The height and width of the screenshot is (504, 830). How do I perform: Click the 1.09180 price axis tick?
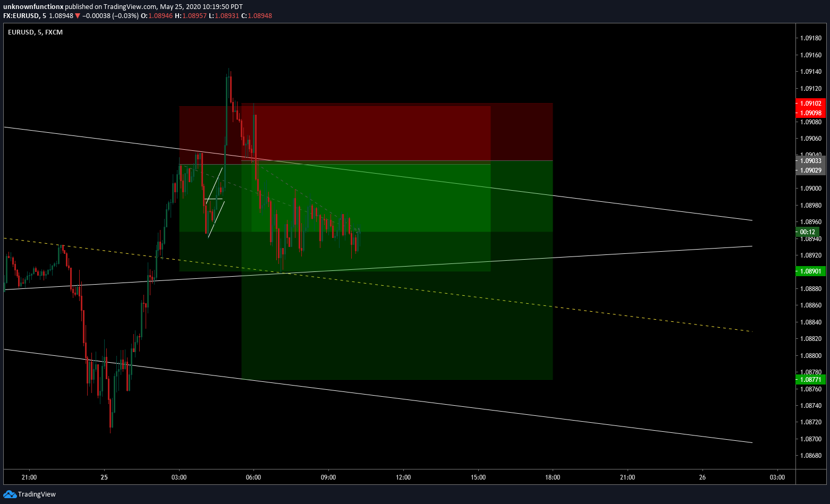pos(811,38)
